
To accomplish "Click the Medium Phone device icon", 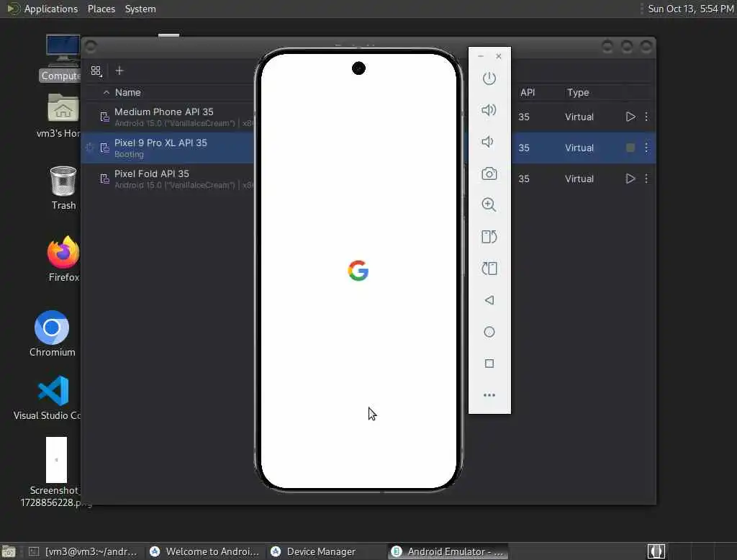I will 104,117.
